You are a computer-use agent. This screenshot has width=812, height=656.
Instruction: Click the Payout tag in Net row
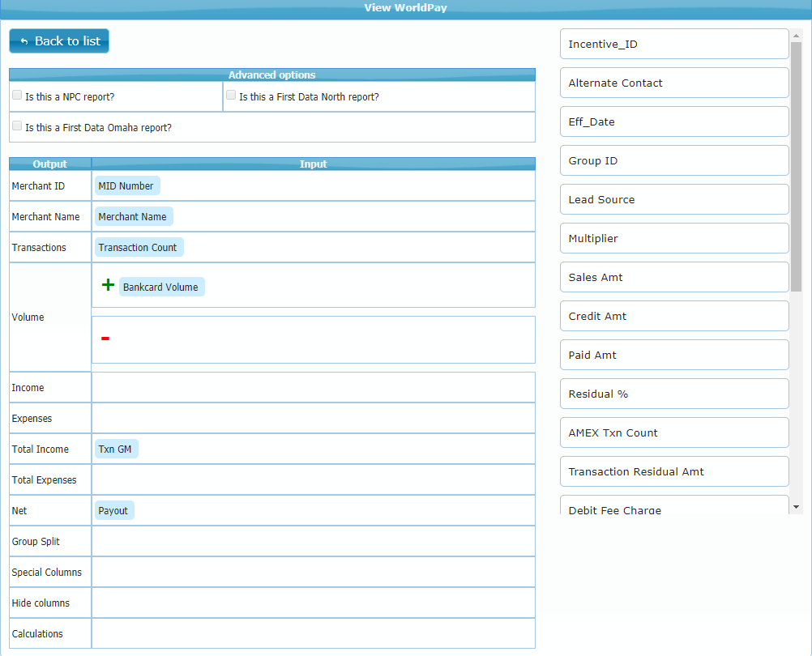pyautogui.click(x=113, y=511)
